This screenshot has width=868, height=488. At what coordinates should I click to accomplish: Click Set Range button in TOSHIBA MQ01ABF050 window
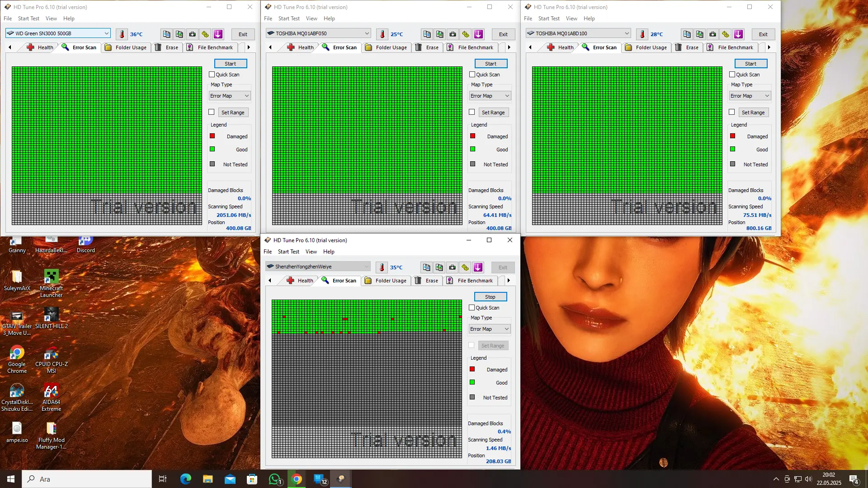point(493,113)
